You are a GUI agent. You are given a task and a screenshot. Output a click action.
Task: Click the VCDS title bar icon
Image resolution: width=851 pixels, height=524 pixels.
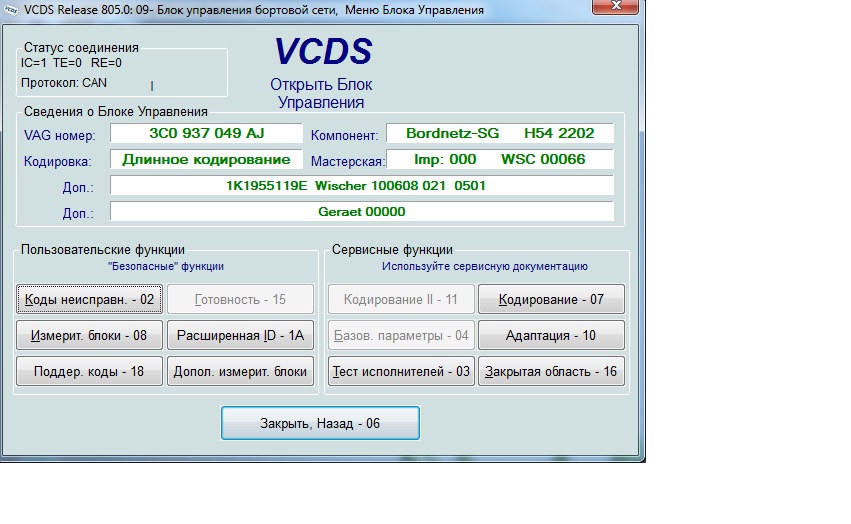point(11,10)
